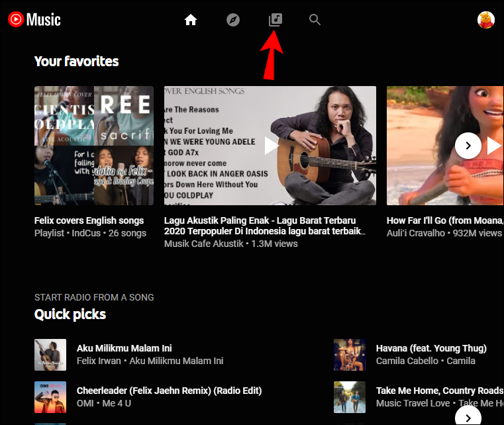Open Me 4 U album link
This screenshot has width=504, height=425.
pyautogui.click(x=117, y=403)
